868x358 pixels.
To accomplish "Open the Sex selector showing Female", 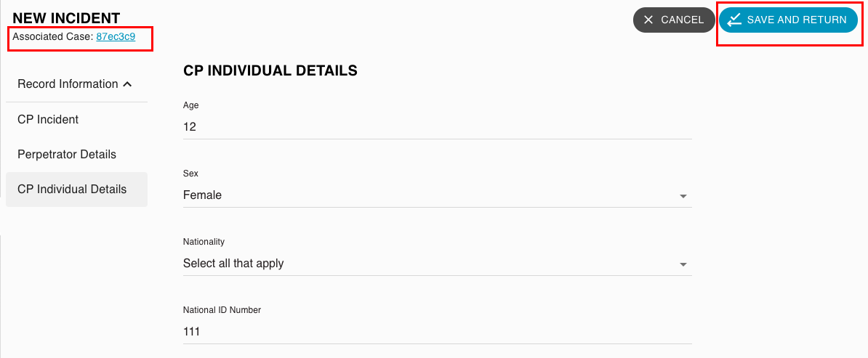I will [438, 195].
